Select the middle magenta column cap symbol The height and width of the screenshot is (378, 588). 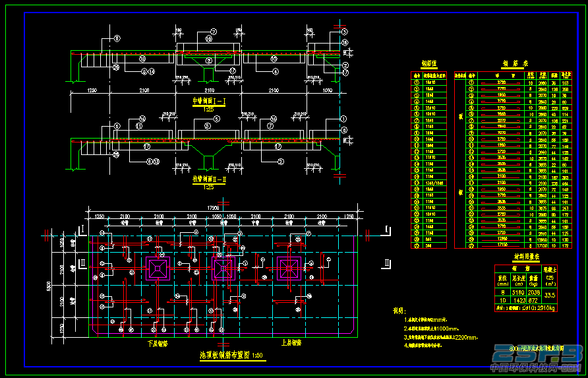pos(223,268)
